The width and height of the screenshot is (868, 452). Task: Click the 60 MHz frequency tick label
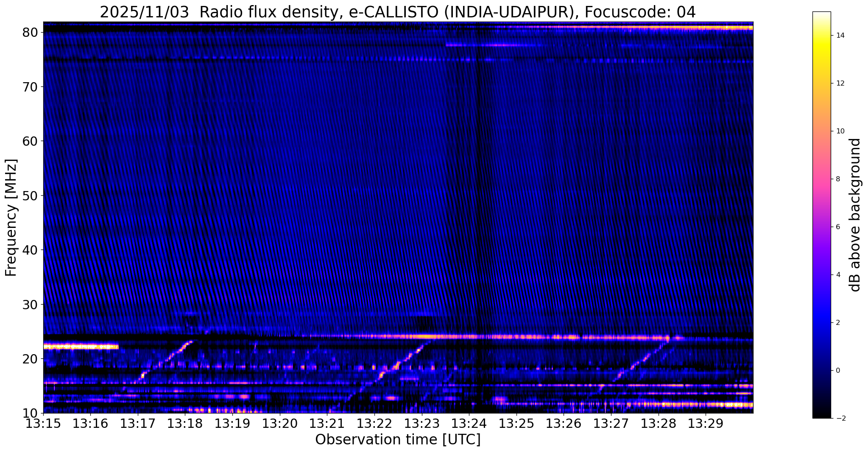coord(30,141)
